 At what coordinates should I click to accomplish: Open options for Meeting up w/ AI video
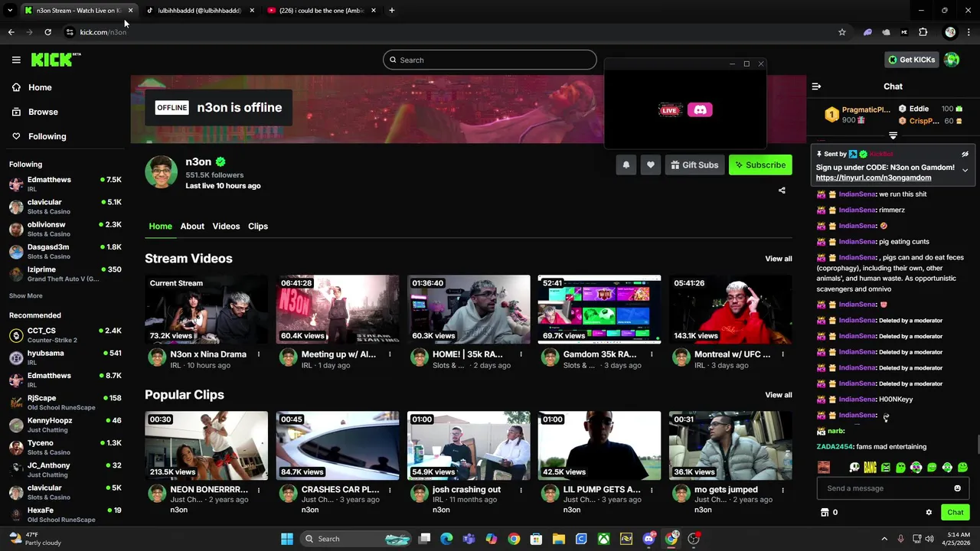pyautogui.click(x=389, y=354)
